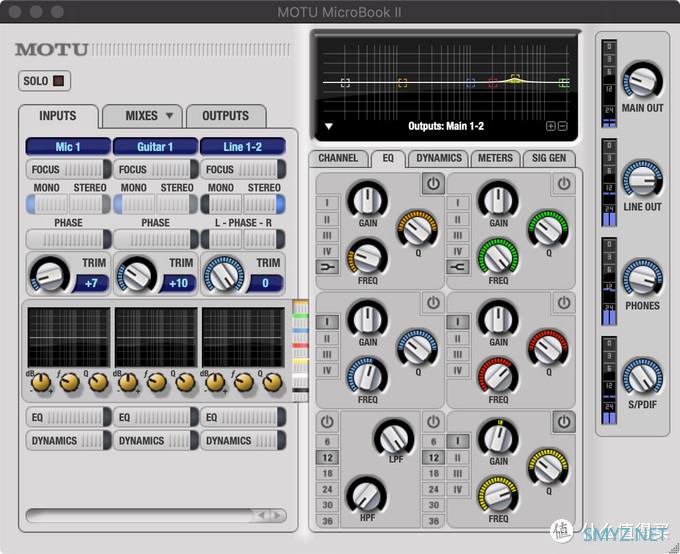Select the high shelf filter shape in the green band
680x554 pixels.
click(458, 267)
